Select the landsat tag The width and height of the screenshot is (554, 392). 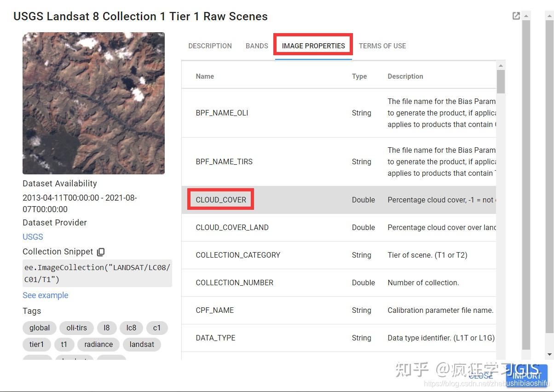coord(142,344)
